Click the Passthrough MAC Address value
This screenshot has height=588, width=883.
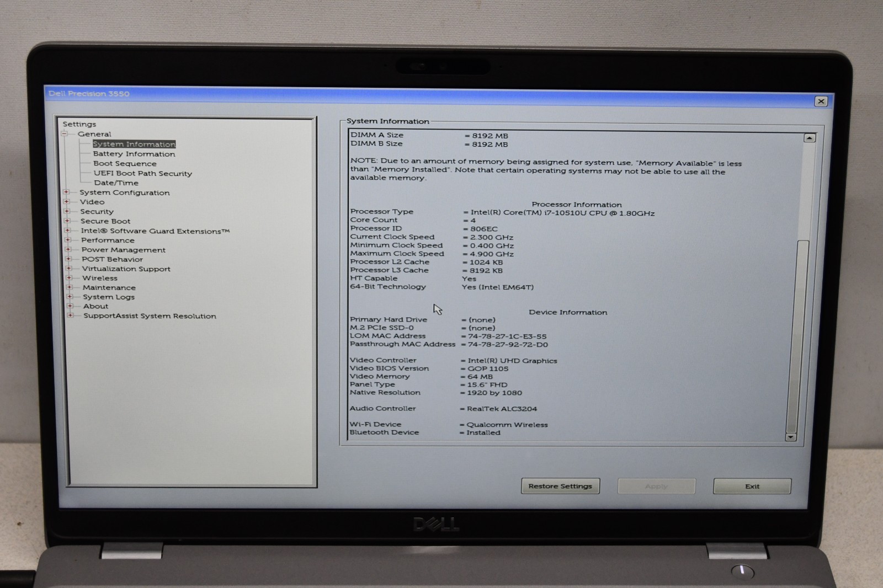click(x=508, y=345)
